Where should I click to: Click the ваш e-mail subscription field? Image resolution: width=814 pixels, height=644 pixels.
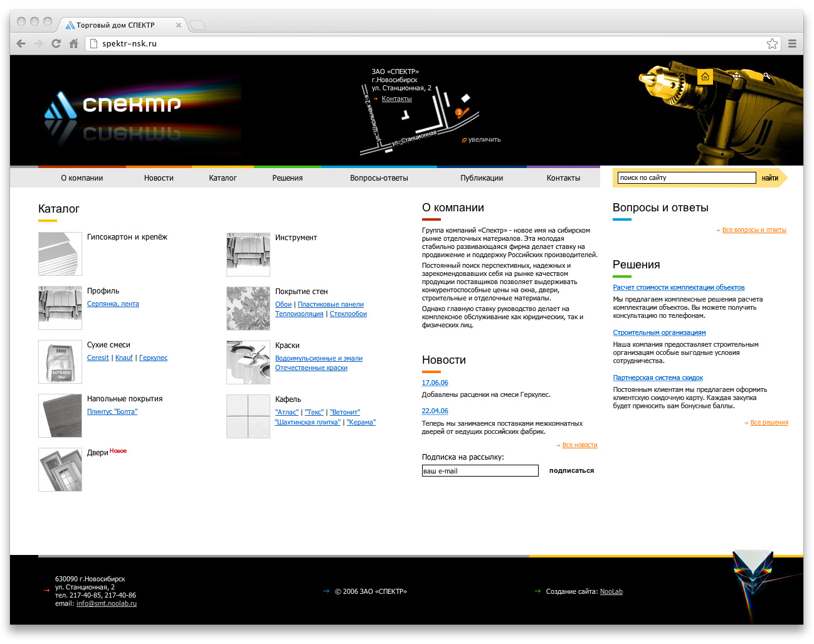(x=480, y=471)
